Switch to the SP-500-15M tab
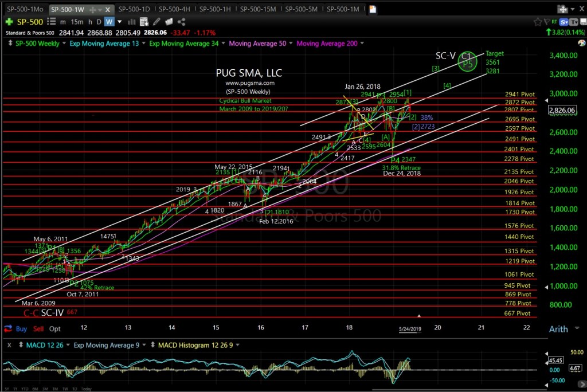This screenshot has width=587, height=392. tap(258, 9)
